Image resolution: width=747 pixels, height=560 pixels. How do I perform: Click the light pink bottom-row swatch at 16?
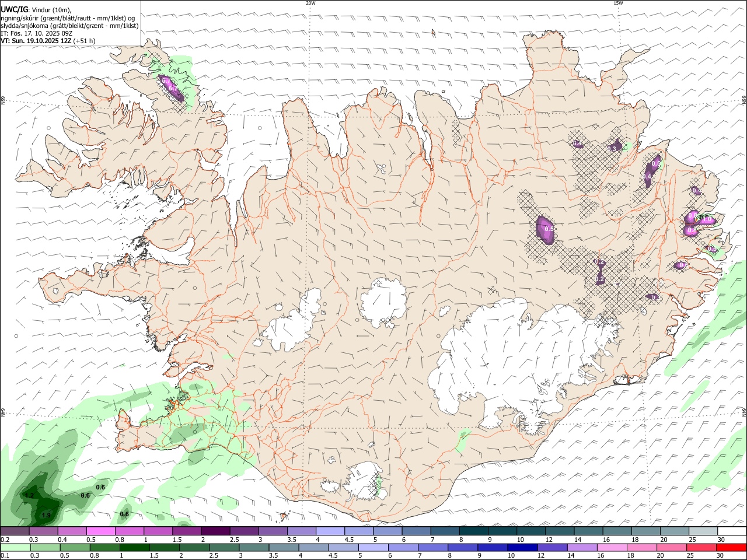click(x=612, y=548)
